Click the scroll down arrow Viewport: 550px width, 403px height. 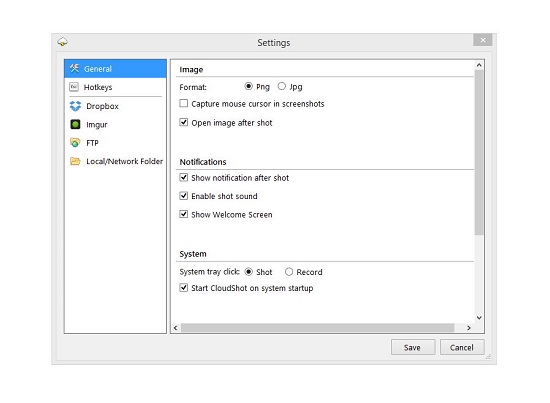click(479, 318)
